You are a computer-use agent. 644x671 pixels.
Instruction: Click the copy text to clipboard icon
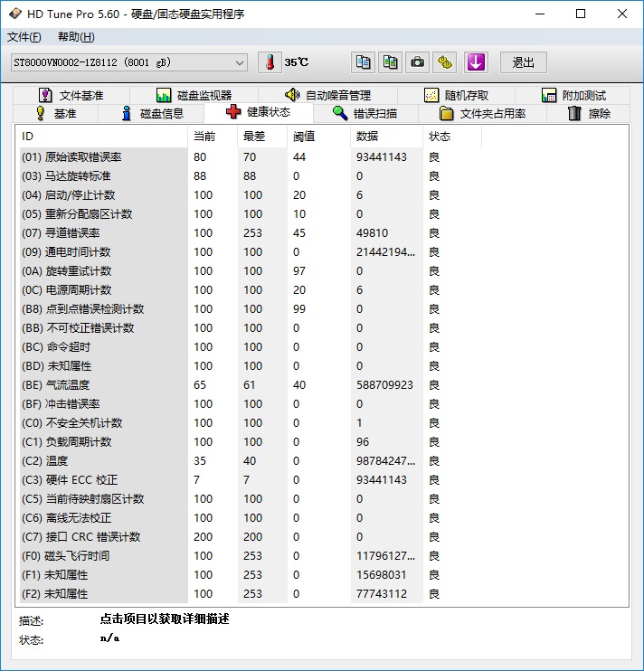(x=363, y=62)
